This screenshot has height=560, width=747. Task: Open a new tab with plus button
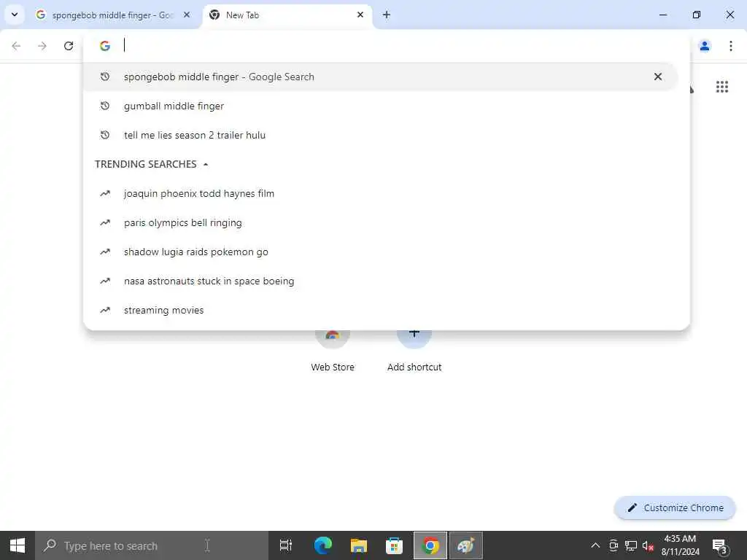click(387, 15)
